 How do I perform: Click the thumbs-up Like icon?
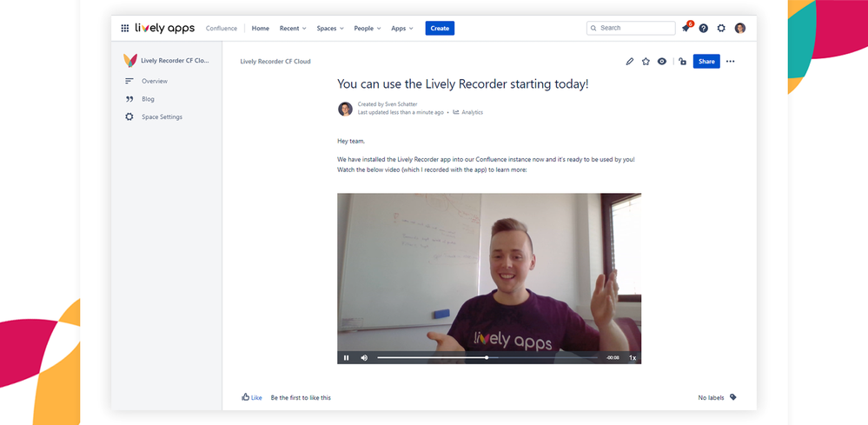(x=245, y=397)
